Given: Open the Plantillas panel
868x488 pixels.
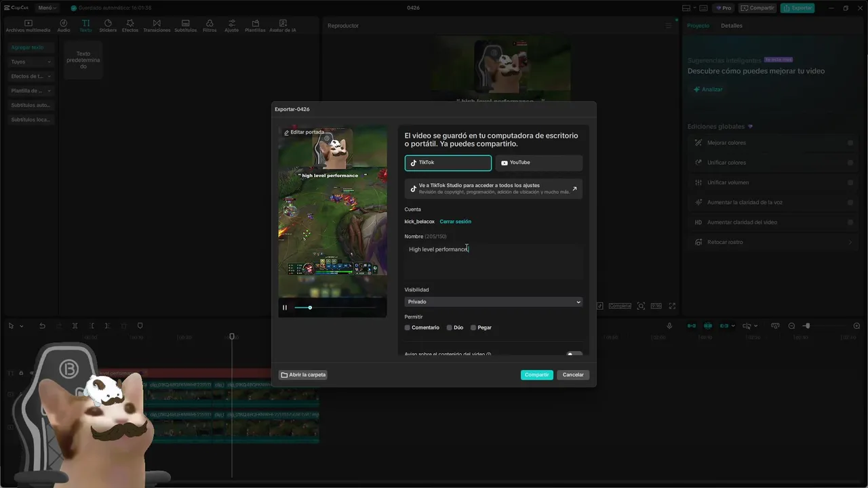Looking at the screenshot, I should click(255, 26).
